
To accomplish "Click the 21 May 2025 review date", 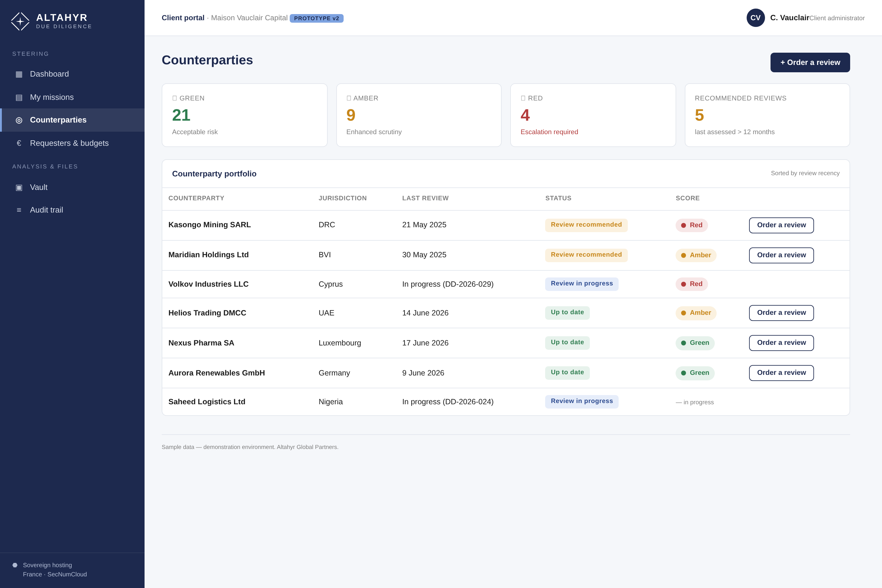I will pyautogui.click(x=424, y=224).
